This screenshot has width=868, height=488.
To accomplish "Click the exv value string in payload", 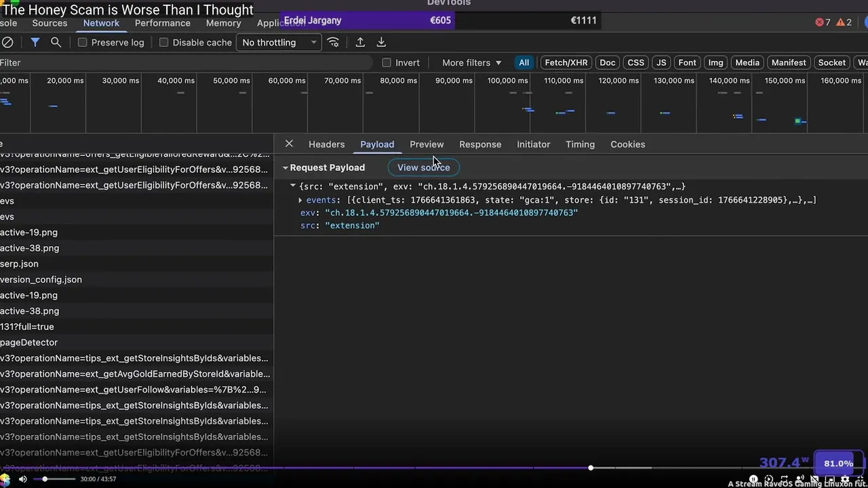I will pos(451,212).
